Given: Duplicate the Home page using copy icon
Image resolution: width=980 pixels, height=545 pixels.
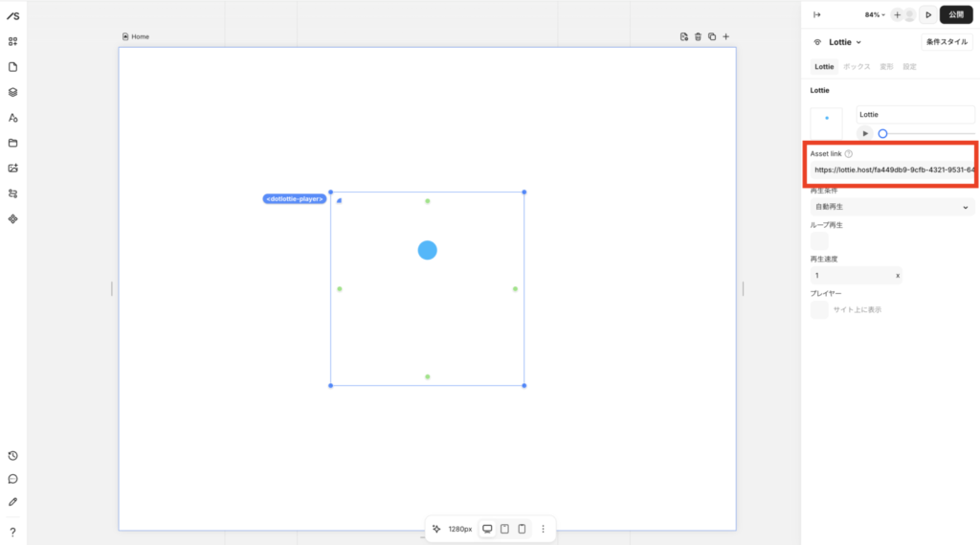Looking at the screenshot, I should pos(711,36).
